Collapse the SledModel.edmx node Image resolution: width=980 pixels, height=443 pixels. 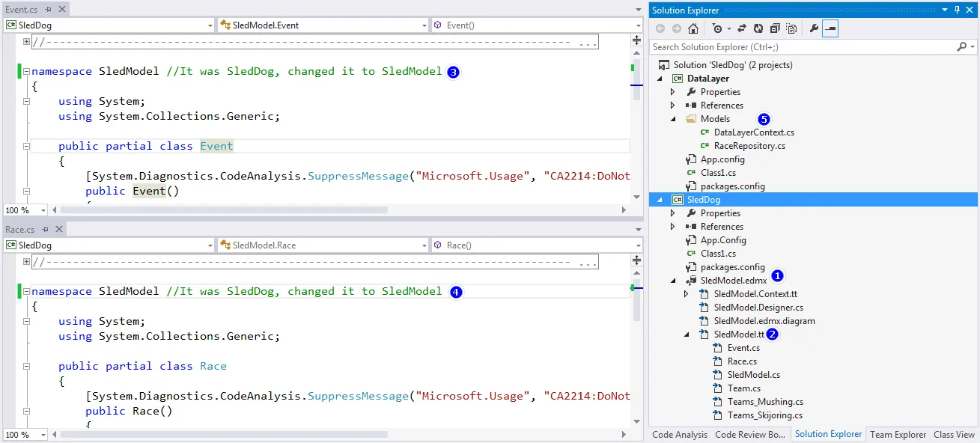pyautogui.click(x=673, y=281)
